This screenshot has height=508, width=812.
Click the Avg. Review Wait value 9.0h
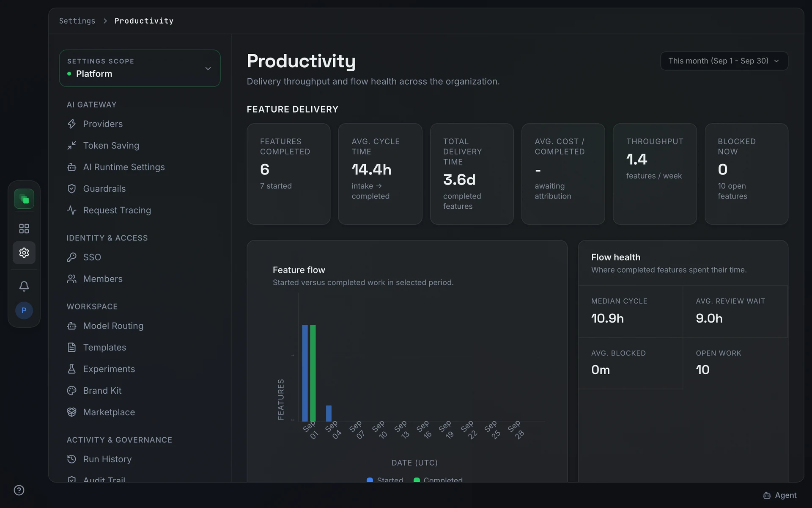click(x=709, y=318)
